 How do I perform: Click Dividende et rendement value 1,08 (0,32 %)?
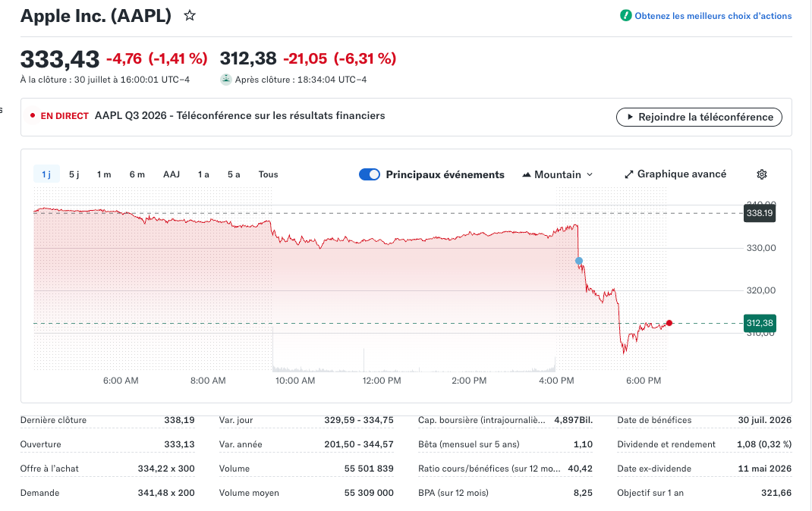click(764, 444)
